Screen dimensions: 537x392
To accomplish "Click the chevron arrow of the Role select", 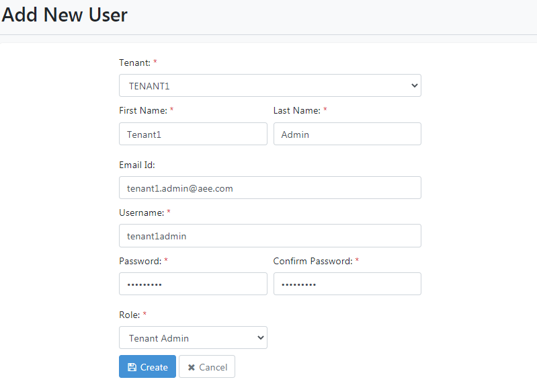I will coord(261,338).
